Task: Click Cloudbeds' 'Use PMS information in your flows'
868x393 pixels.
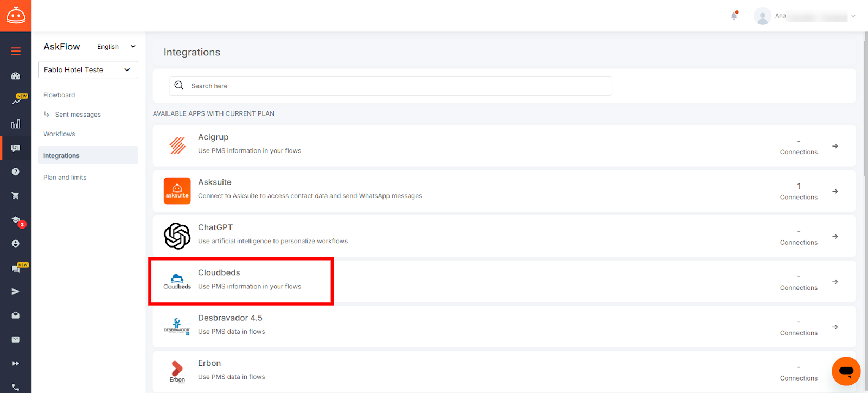Action: 250,287
